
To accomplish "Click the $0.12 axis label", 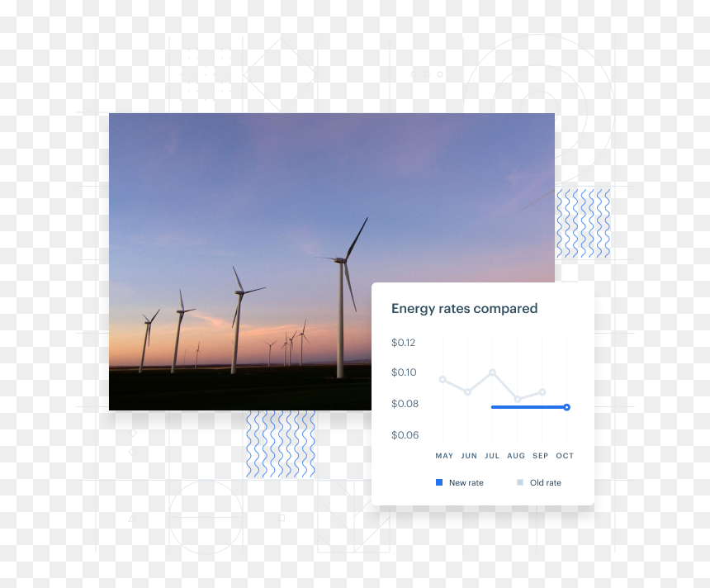I will point(403,343).
